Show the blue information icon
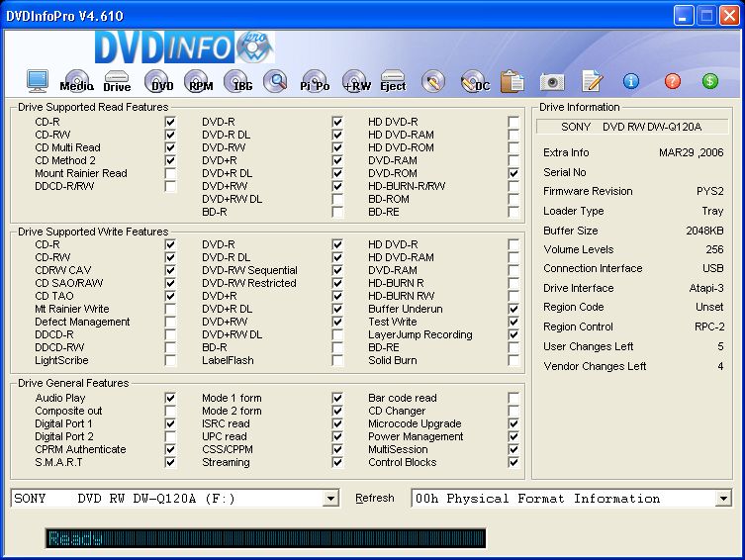 coord(631,81)
